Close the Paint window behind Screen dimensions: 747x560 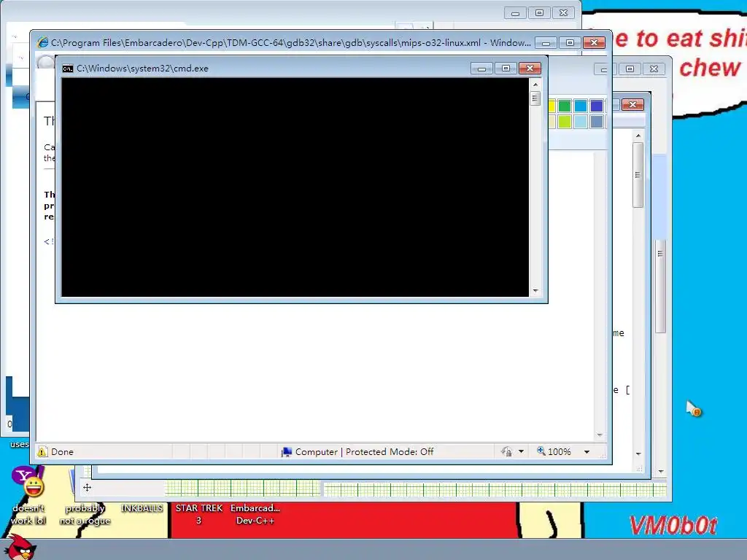(654, 69)
